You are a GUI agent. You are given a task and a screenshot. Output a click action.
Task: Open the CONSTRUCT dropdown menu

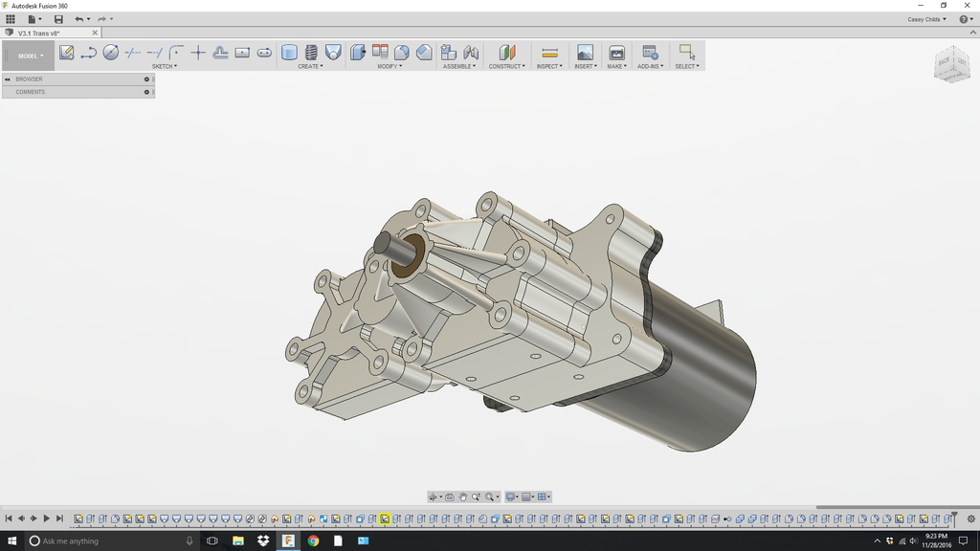[x=507, y=66]
